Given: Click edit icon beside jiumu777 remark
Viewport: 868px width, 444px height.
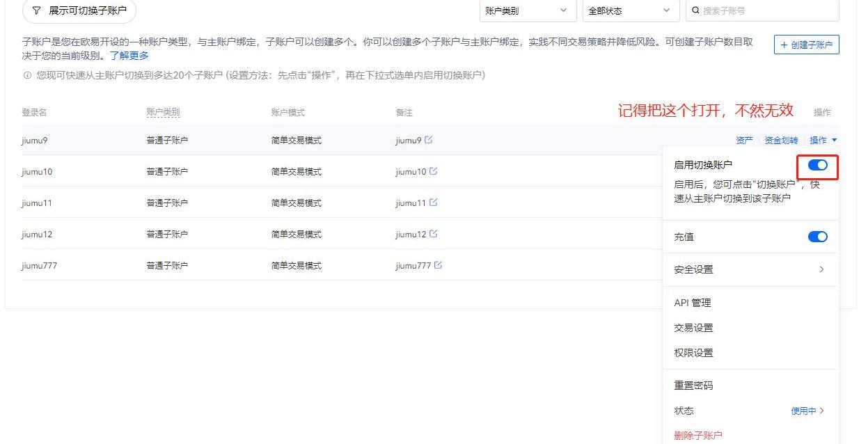Looking at the screenshot, I should 438,265.
